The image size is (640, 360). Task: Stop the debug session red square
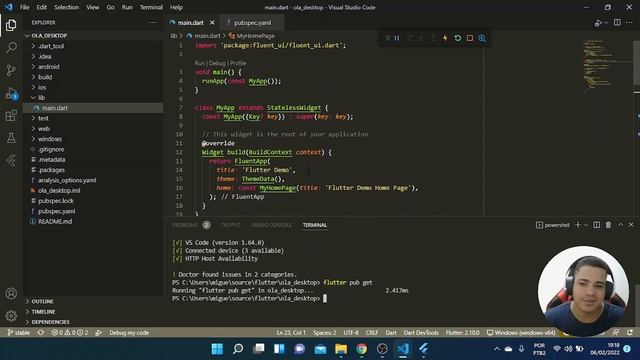(470, 38)
